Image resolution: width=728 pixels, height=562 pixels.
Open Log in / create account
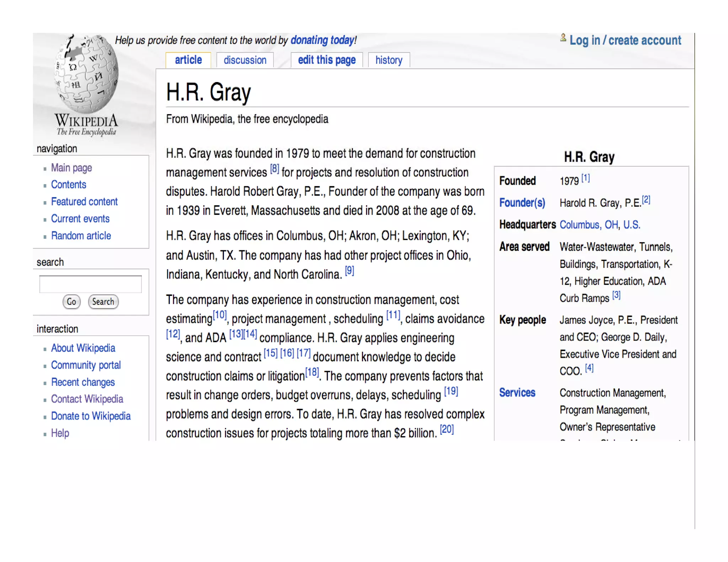point(625,40)
